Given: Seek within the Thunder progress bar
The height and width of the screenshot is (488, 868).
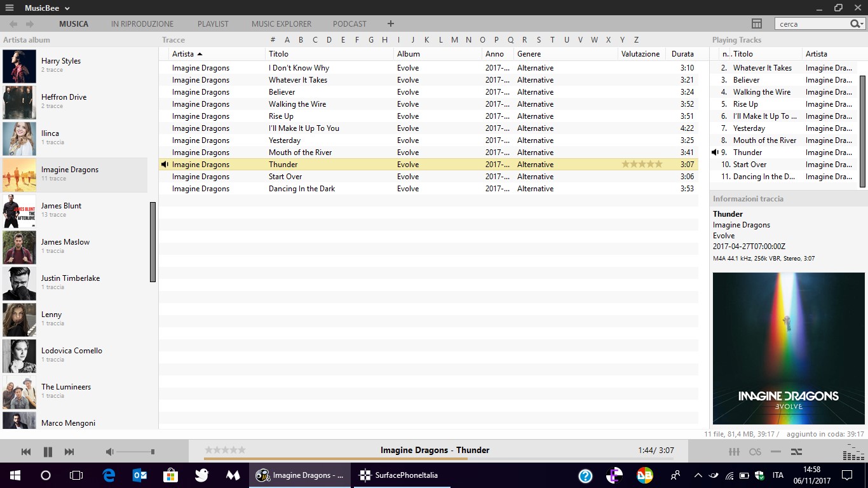Looking at the screenshot, I should pyautogui.click(x=438, y=459).
